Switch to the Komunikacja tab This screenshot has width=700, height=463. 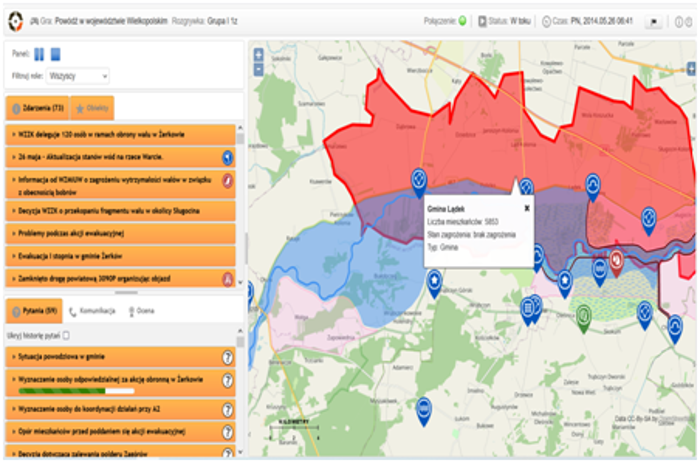(92, 311)
